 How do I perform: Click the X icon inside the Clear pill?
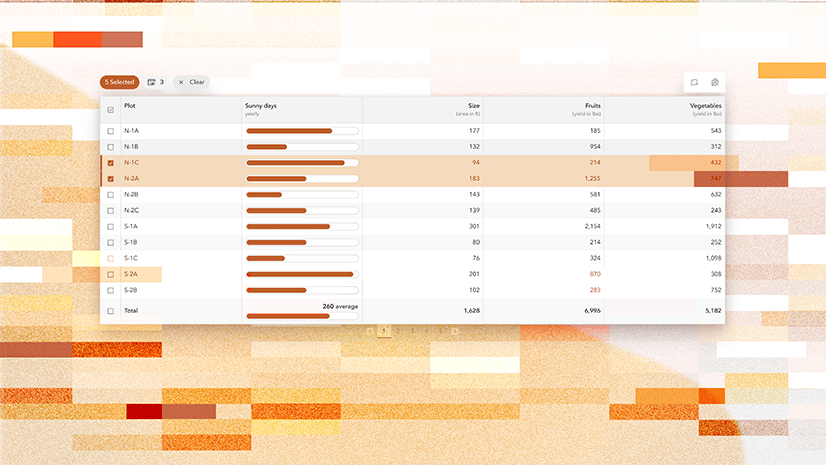[181, 82]
